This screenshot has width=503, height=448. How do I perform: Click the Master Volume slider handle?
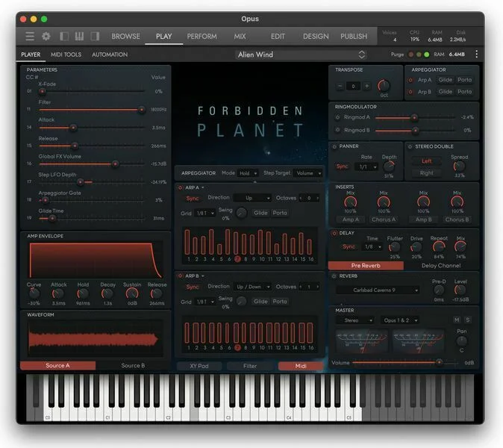(x=439, y=362)
